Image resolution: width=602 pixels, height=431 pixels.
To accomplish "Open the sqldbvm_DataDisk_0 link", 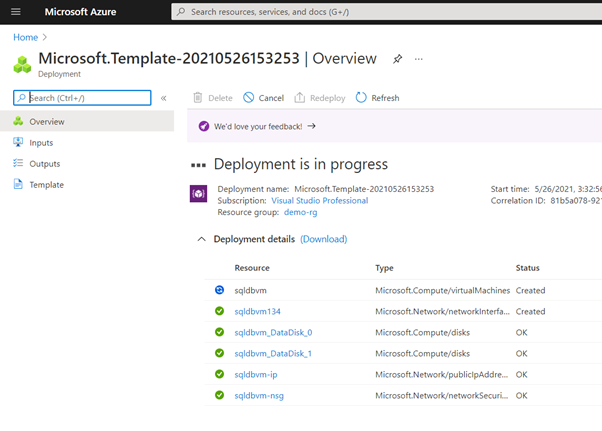I will click(x=273, y=333).
